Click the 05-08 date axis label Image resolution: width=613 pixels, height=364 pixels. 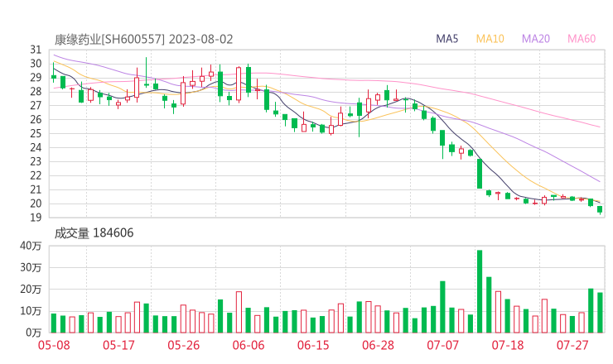pyautogui.click(x=54, y=345)
